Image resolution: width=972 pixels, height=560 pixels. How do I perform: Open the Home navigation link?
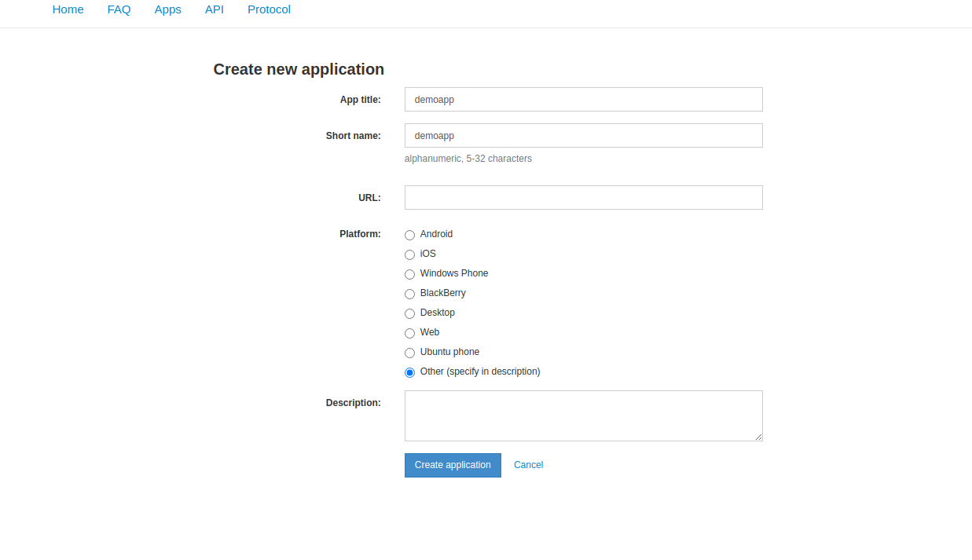(x=68, y=9)
